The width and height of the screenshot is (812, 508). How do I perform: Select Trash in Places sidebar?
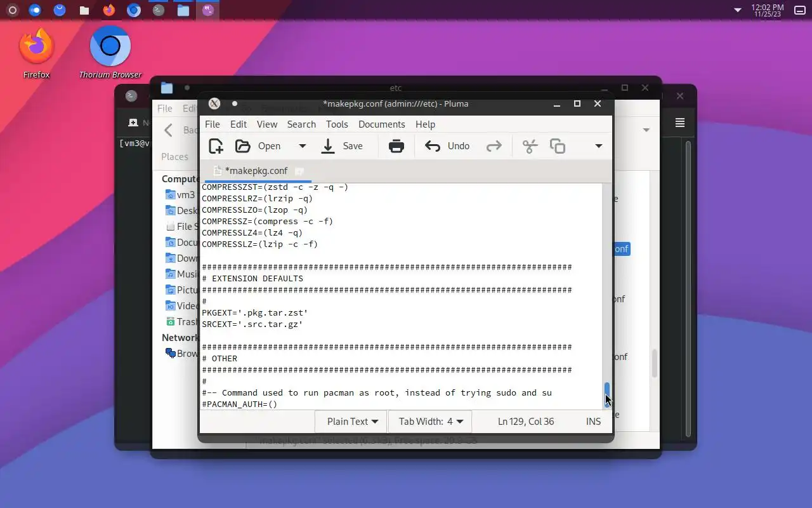point(180,322)
